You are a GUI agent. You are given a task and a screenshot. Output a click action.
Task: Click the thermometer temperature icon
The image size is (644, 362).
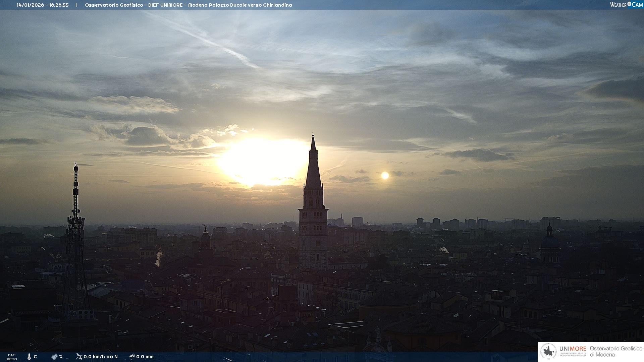click(x=29, y=357)
